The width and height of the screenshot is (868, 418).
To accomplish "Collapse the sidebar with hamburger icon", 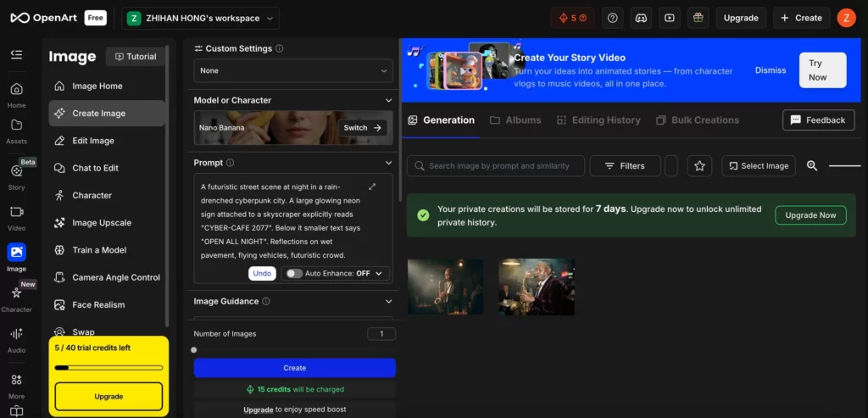I will [16, 54].
